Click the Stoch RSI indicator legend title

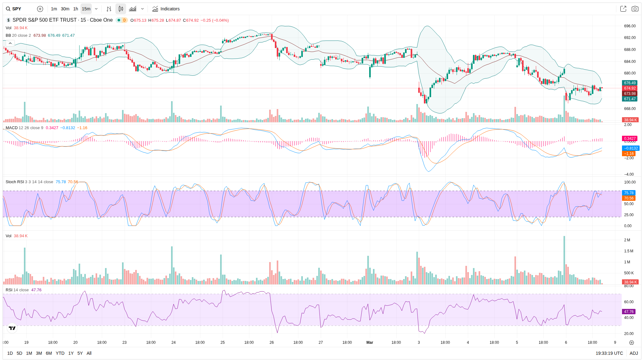point(15,182)
